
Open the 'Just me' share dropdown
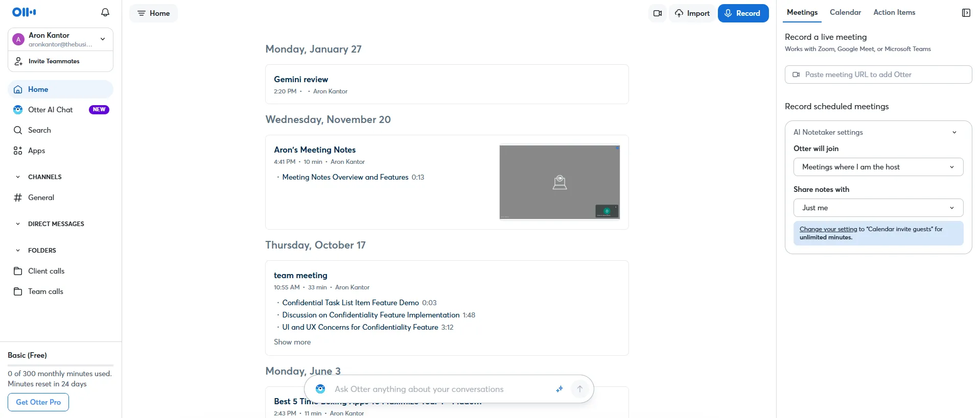tap(878, 208)
